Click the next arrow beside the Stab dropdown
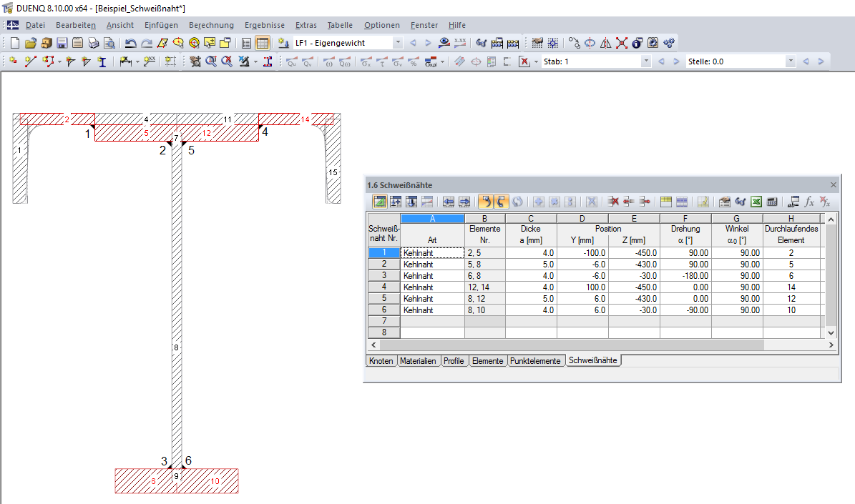Viewport: 855px width, 504px height. pyautogui.click(x=676, y=61)
